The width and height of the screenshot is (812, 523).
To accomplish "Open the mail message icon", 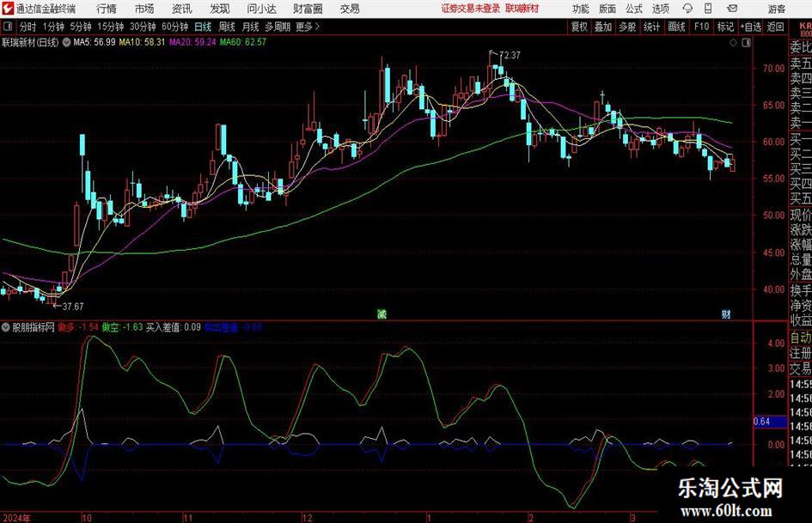I will (x=732, y=9).
